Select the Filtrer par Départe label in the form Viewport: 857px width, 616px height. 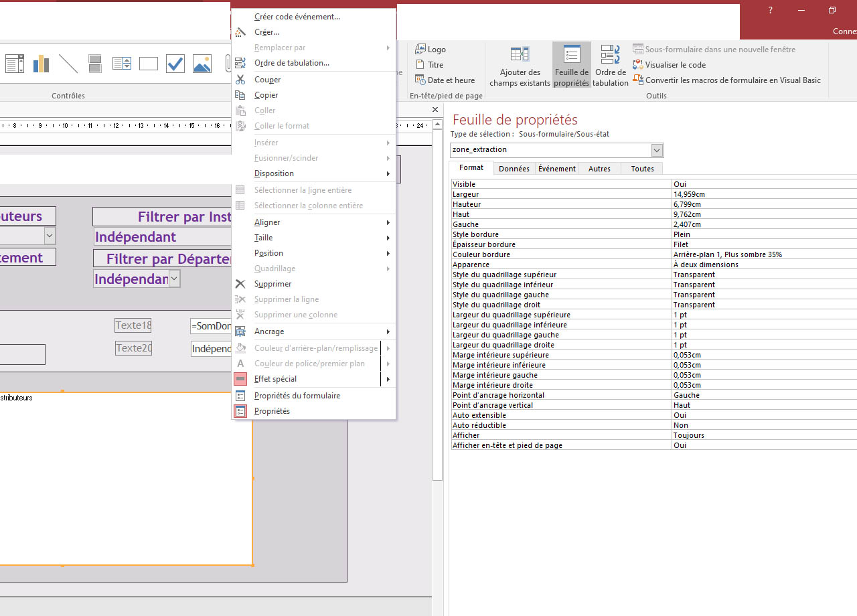(162, 258)
